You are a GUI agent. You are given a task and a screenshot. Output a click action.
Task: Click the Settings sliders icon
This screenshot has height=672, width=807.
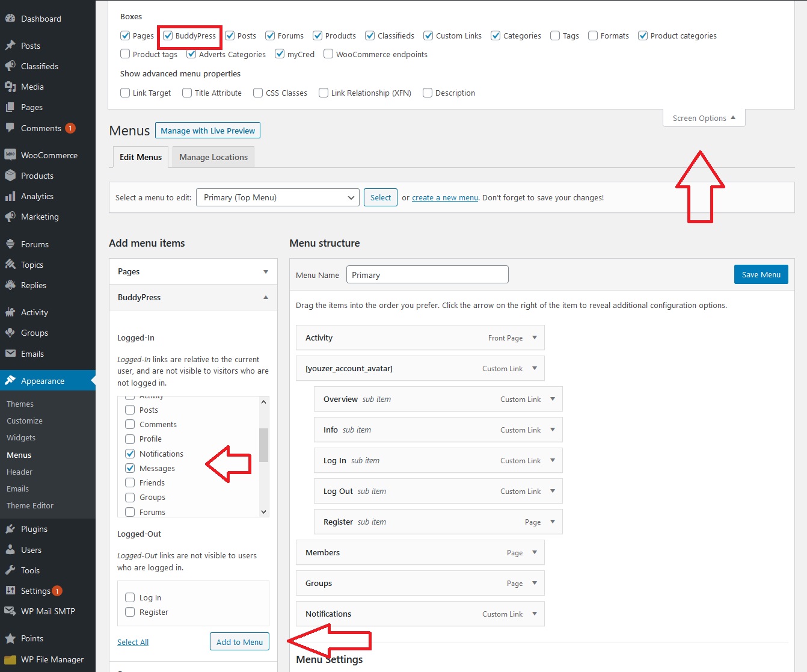click(10, 591)
